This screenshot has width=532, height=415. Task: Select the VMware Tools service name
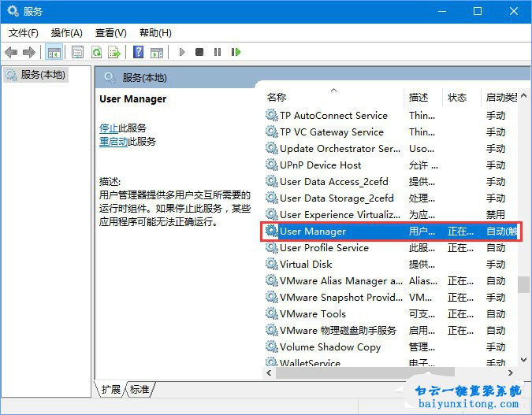[x=312, y=314]
